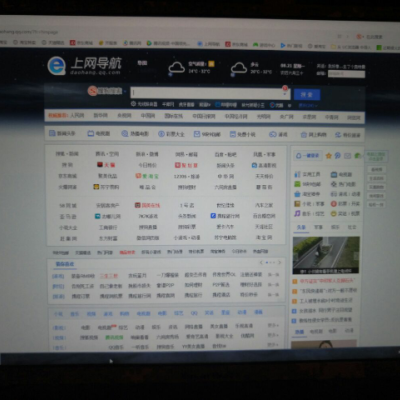Click the blue 搜索 search button
This screenshot has height=400, width=400.
tap(307, 95)
